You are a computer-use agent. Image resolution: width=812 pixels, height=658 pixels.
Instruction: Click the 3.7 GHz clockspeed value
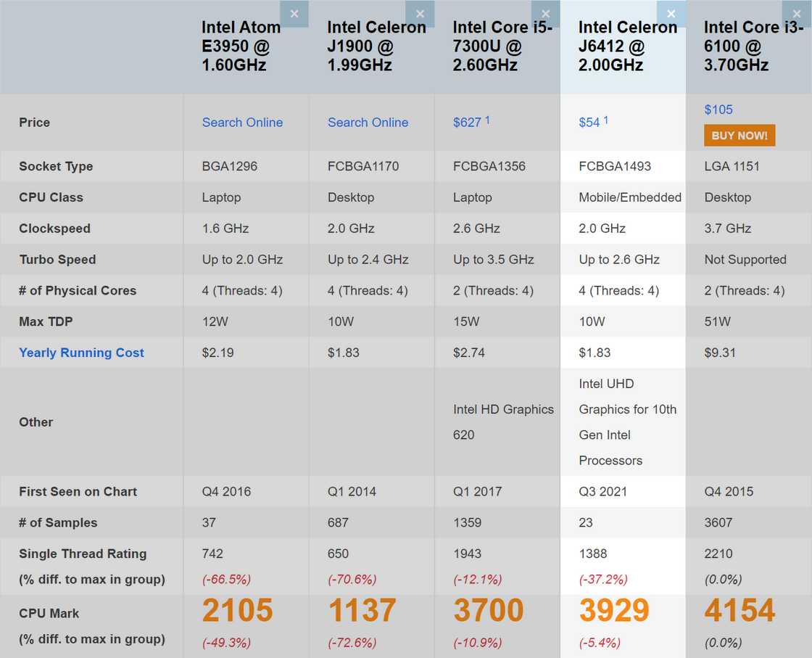tap(728, 229)
